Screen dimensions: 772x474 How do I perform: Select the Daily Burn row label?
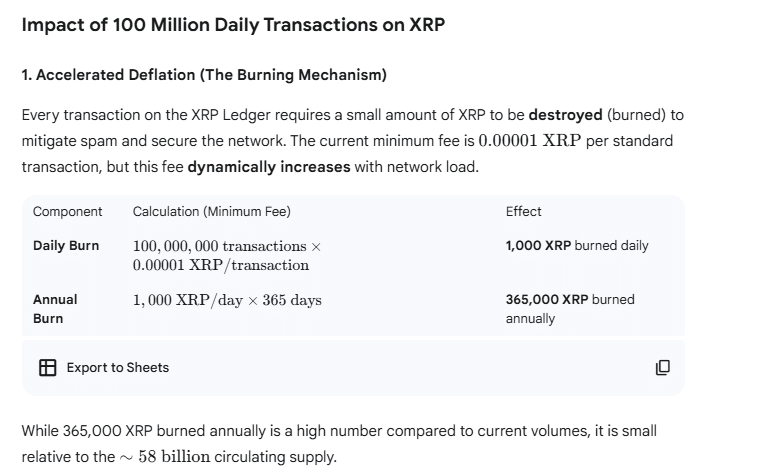66,245
